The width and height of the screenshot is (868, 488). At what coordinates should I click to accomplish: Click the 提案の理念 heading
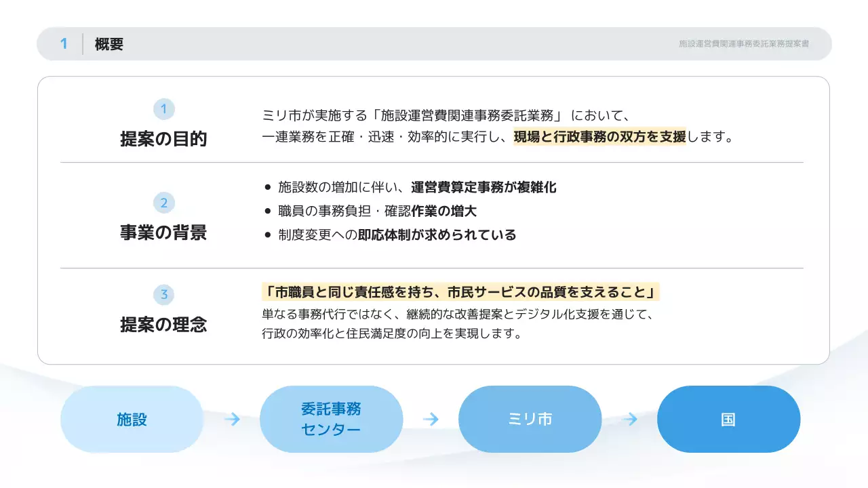tap(163, 325)
